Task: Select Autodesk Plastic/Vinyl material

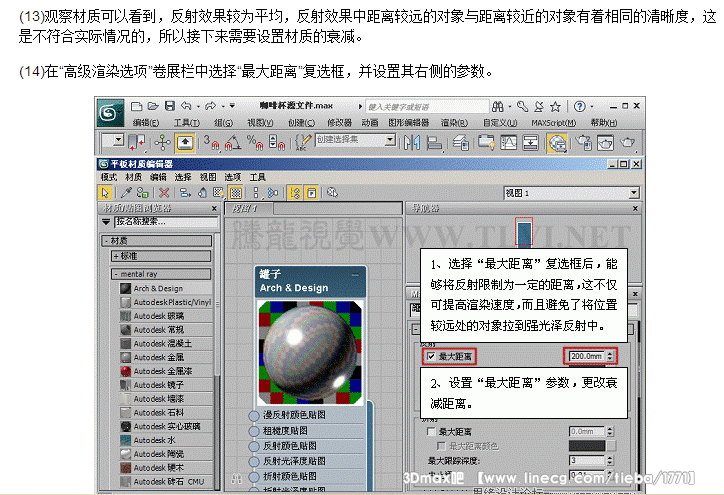Action: [x=166, y=302]
